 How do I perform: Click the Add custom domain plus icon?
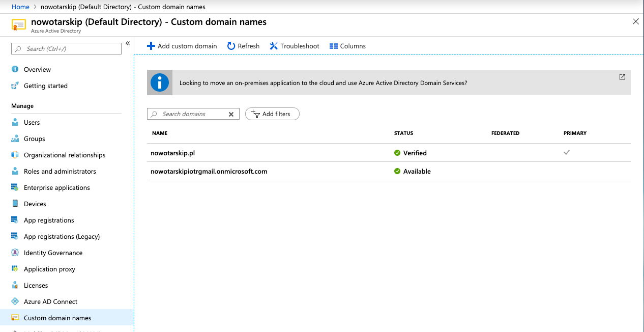coord(151,46)
